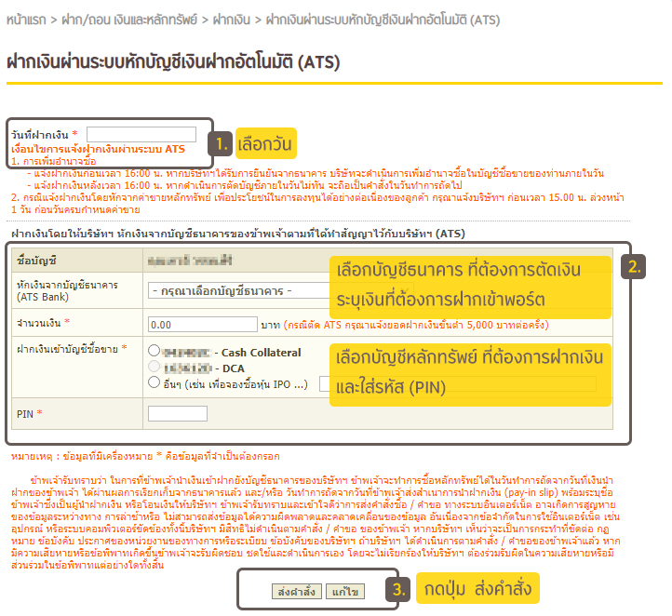Click the วันที่ฝากเงิน date input field
Viewport: 672px width, 616px height.
point(141,134)
